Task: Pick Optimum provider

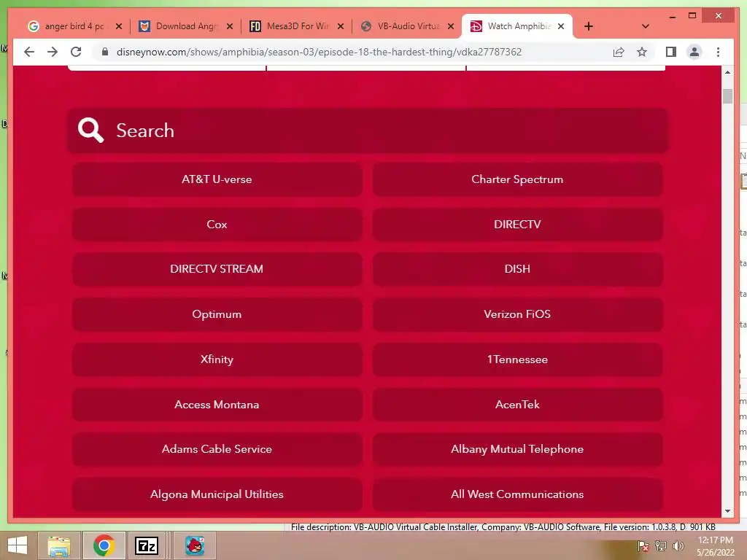Action: point(217,314)
